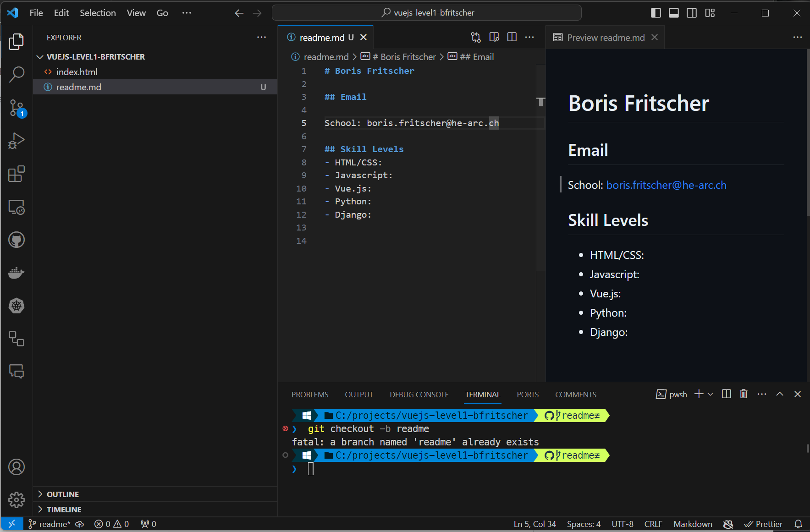Open preview to the side icon
The height and width of the screenshot is (532, 810).
pos(494,37)
